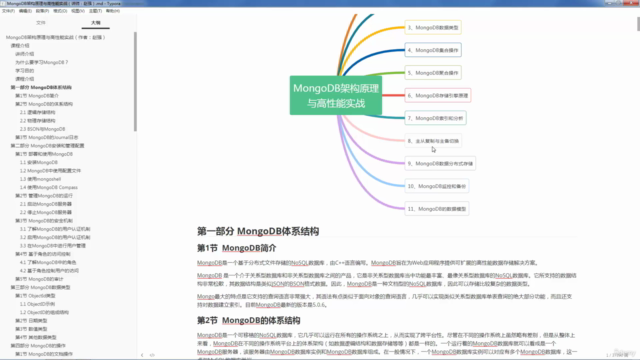Image resolution: width=640 pixels, height=360 pixels.
Task: Select 第3节 MongoDB的安全机制 in outline
Action: pyautogui.click(x=44, y=221)
